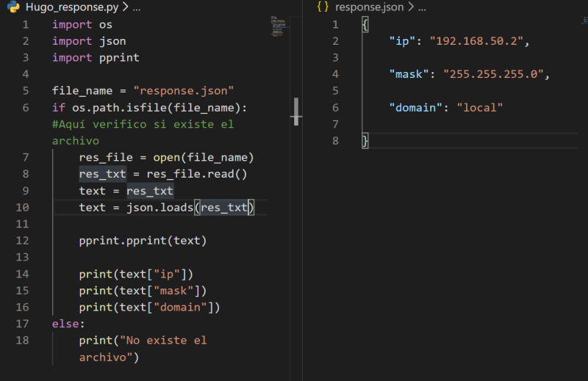588x381 pixels.
Task: Click the Python file icon in breadcrumb
Action: pos(13,7)
